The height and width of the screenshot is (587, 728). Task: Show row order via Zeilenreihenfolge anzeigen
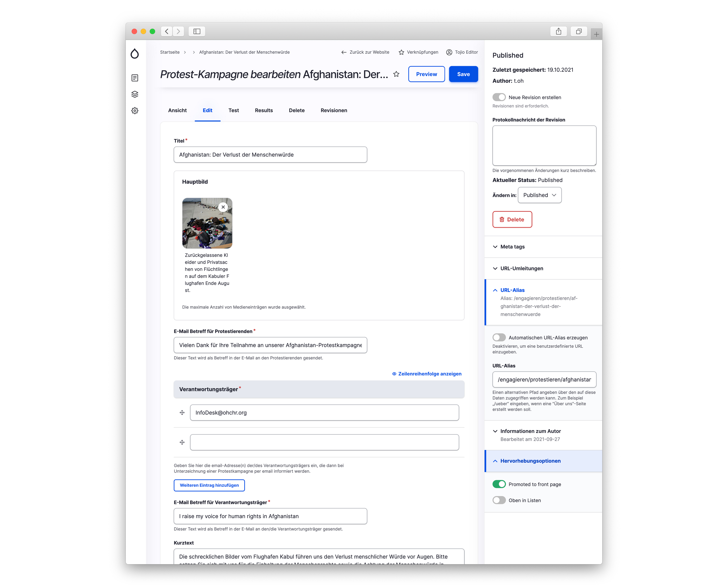click(426, 374)
